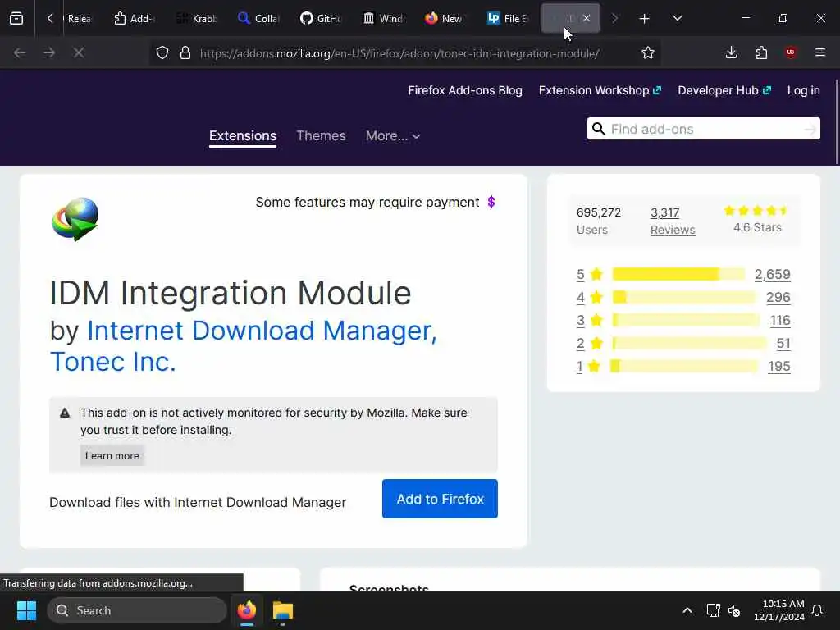Open File Explorer from the taskbar

click(283, 610)
